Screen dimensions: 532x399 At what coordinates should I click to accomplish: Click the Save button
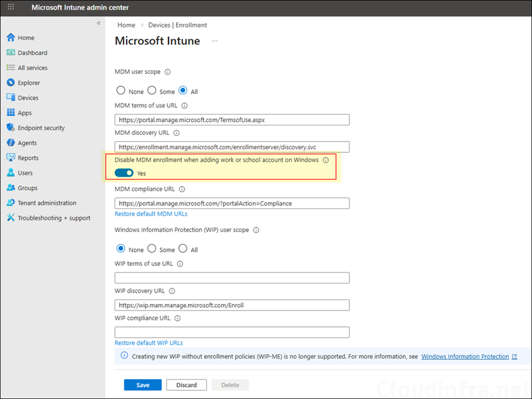pyautogui.click(x=143, y=385)
